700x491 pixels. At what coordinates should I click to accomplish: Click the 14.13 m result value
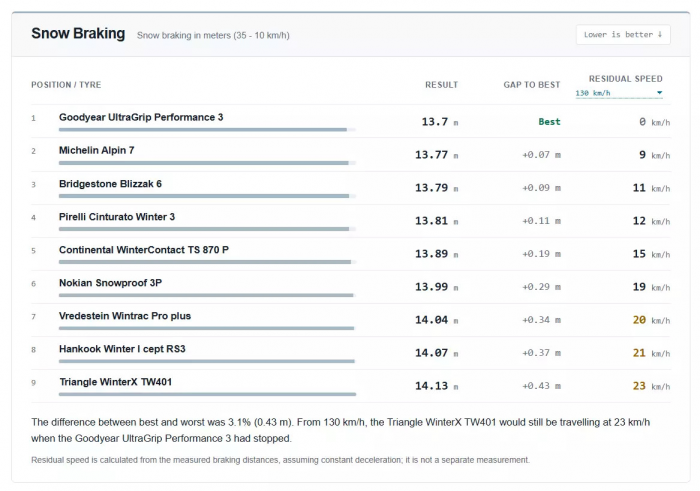[x=437, y=386]
